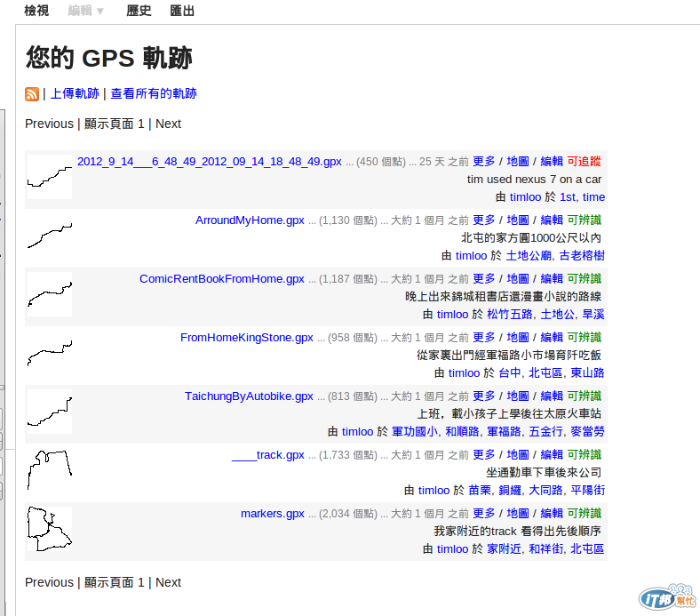Click the 東山路 tag link
700x616 pixels.
(587, 373)
